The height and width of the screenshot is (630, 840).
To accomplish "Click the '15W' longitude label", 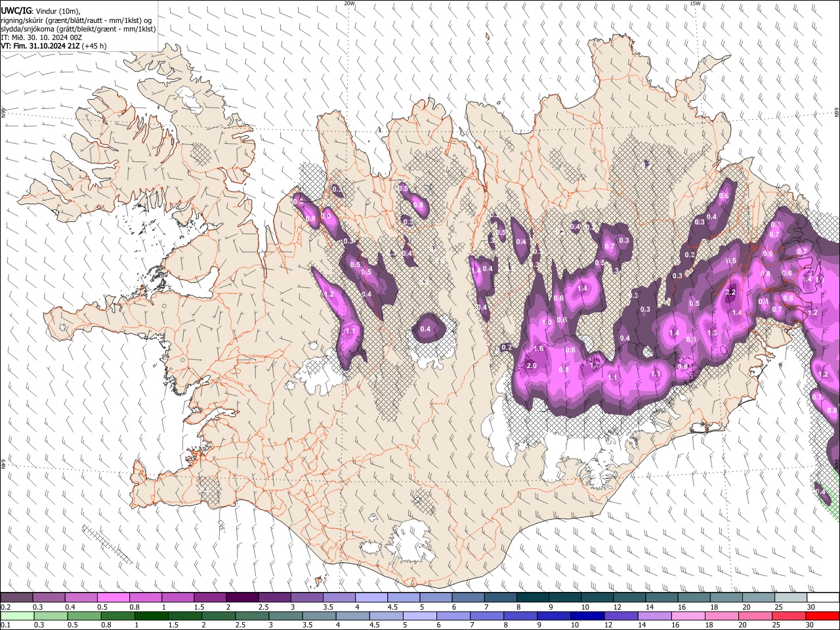I will click(x=695, y=3).
